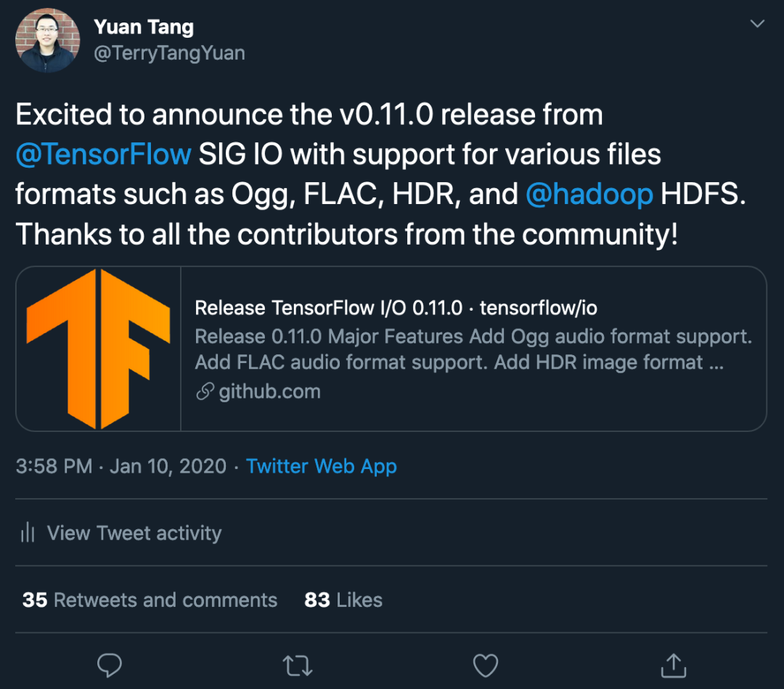View the 83 Likes list
784x689 pixels.
pyautogui.click(x=343, y=600)
